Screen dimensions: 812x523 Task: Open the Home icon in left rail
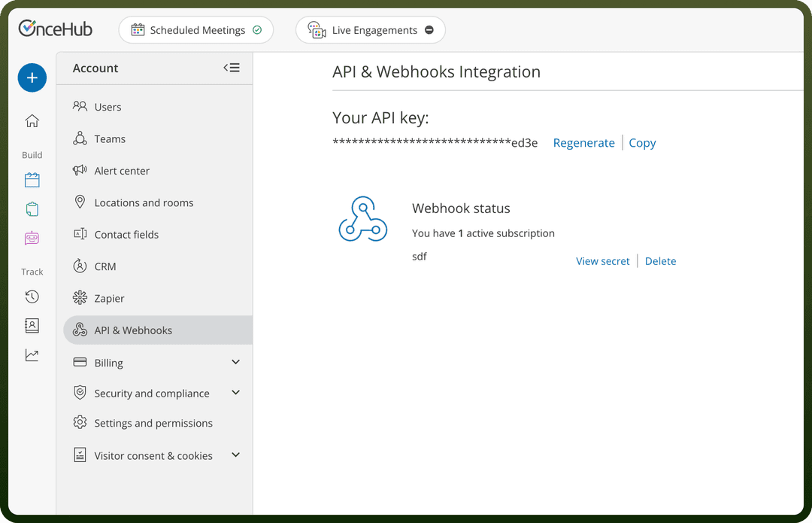click(x=32, y=120)
